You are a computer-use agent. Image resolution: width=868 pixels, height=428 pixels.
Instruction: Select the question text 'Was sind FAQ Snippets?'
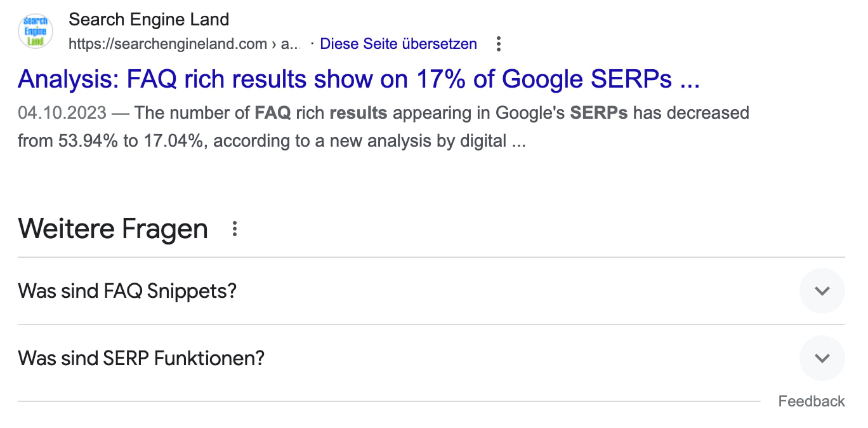127,291
